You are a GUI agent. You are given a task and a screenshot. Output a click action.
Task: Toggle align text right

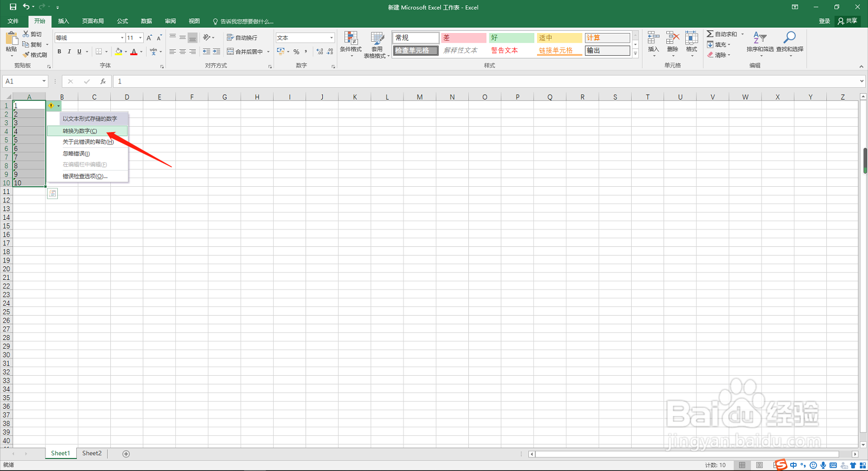[x=193, y=51]
